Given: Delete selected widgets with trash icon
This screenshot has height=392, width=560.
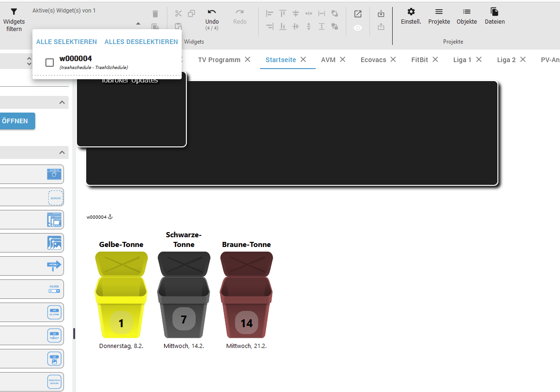Looking at the screenshot, I should pos(155,14).
